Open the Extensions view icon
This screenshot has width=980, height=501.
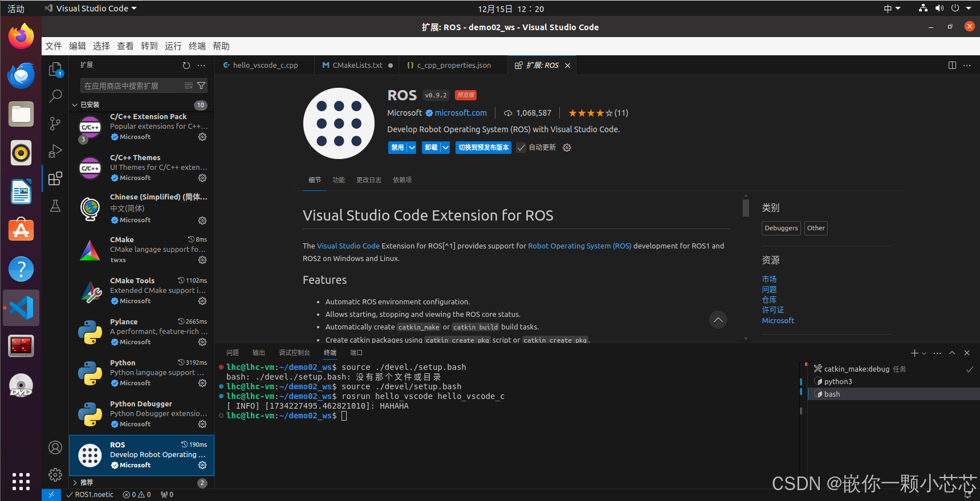coord(55,179)
